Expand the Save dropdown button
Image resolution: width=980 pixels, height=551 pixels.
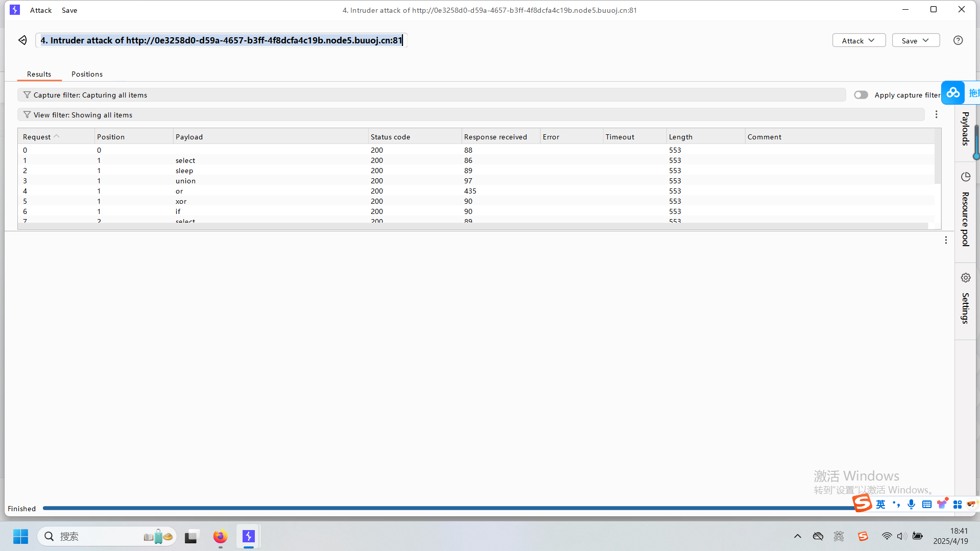tap(916, 40)
